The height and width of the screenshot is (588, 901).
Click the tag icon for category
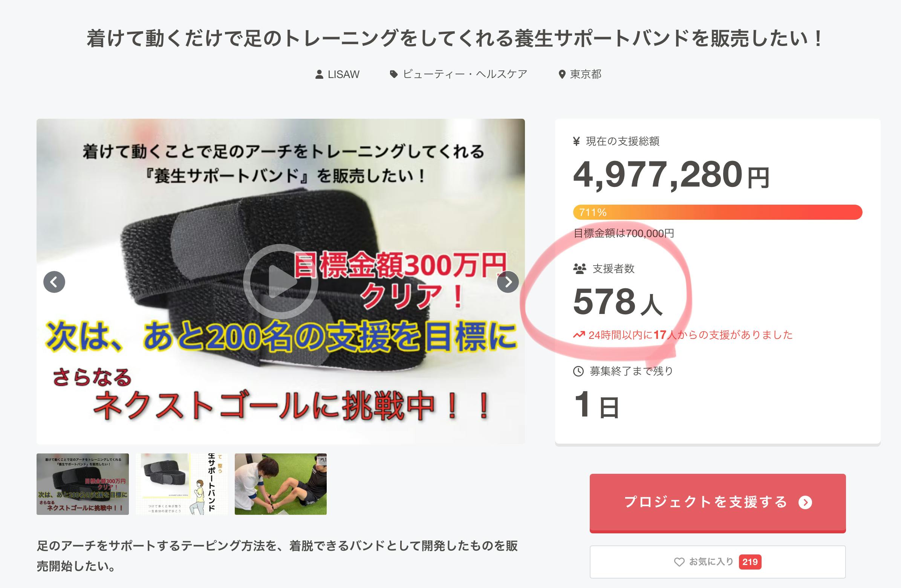394,74
